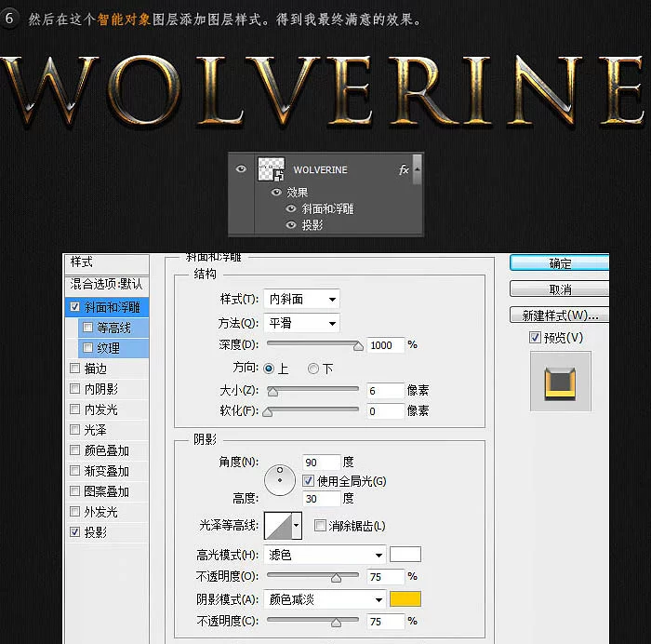Click the 高度 field showing 30
Screen dimensions: 651x644
[322, 498]
